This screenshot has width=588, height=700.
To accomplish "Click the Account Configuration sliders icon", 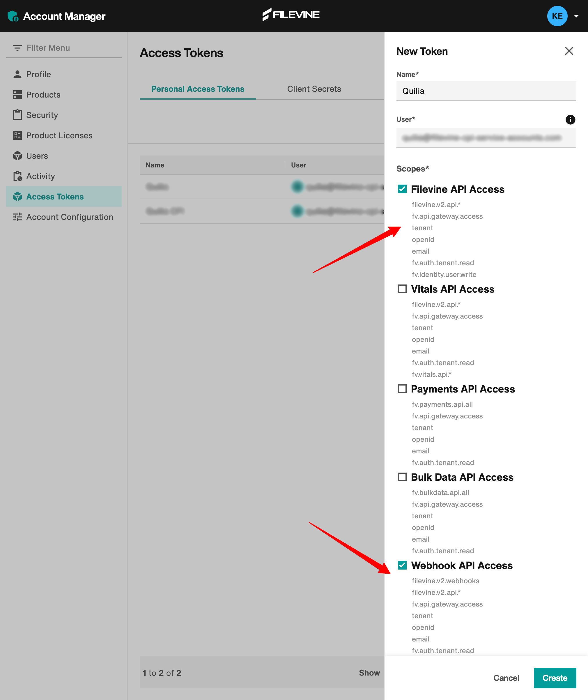I will (x=17, y=217).
